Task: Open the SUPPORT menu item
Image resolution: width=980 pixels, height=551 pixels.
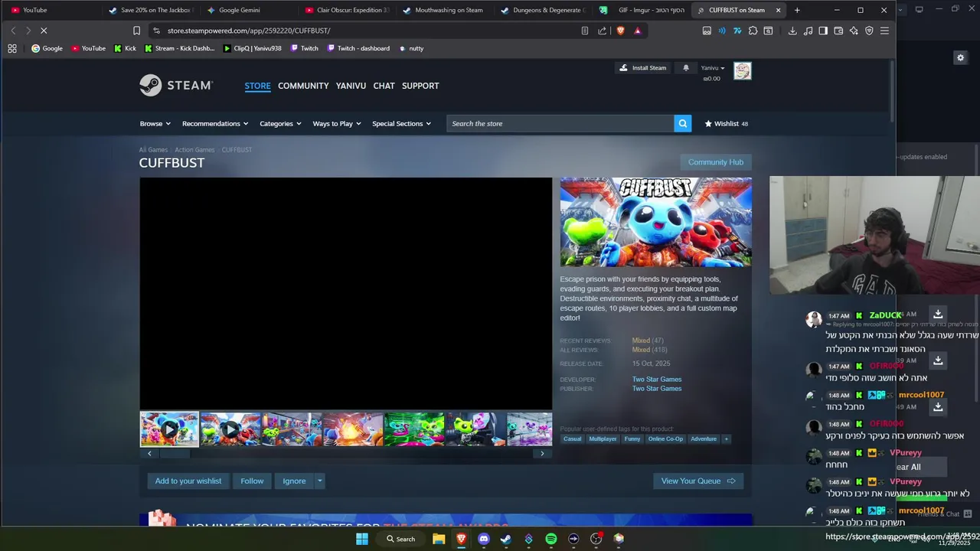Action: (420, 86)
